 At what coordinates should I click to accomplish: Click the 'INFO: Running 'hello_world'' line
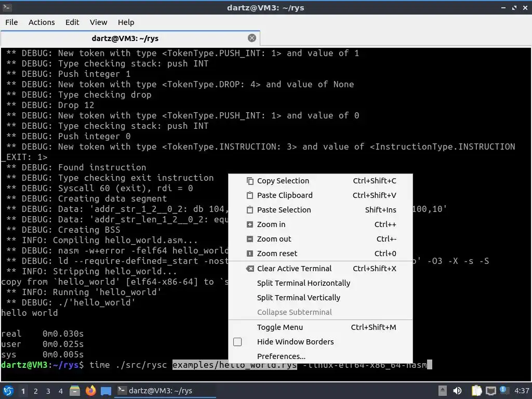pyautogui.click(x=84, y=292)
